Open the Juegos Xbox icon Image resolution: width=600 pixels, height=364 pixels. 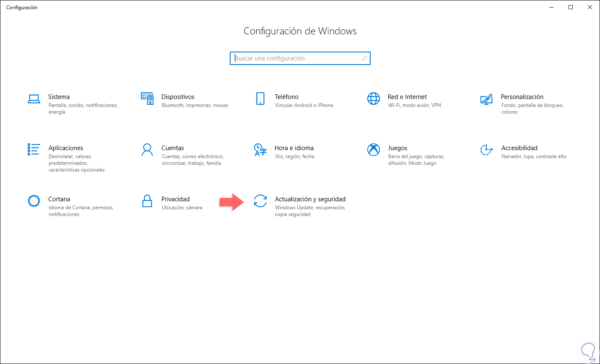pyautogui.click(x=374, y=150)
